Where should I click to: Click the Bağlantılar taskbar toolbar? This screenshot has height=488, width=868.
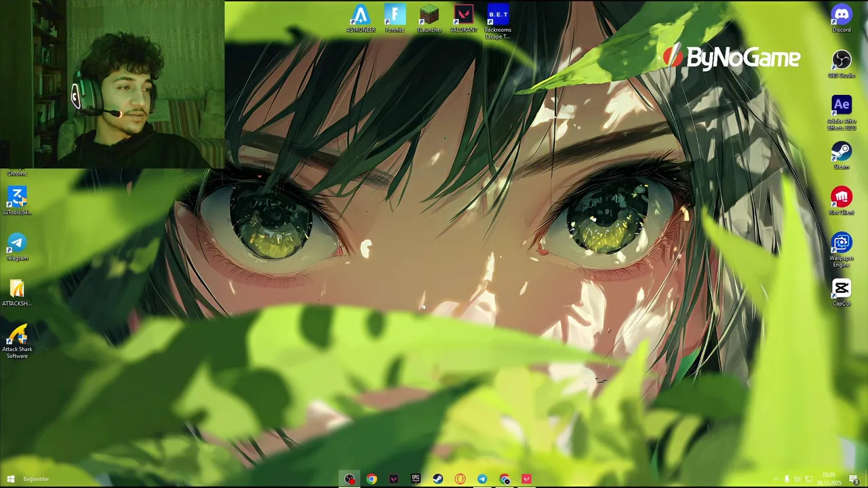(36, 479)
